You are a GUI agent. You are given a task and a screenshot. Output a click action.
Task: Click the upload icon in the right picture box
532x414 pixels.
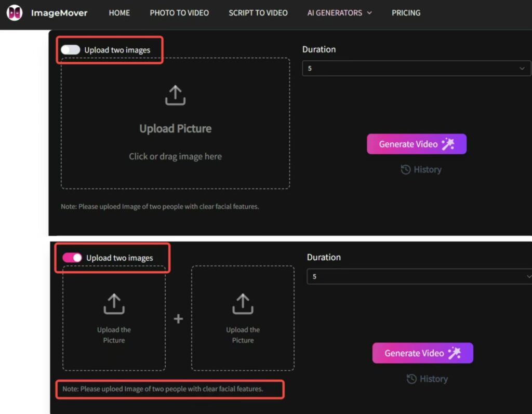point(243,304)
